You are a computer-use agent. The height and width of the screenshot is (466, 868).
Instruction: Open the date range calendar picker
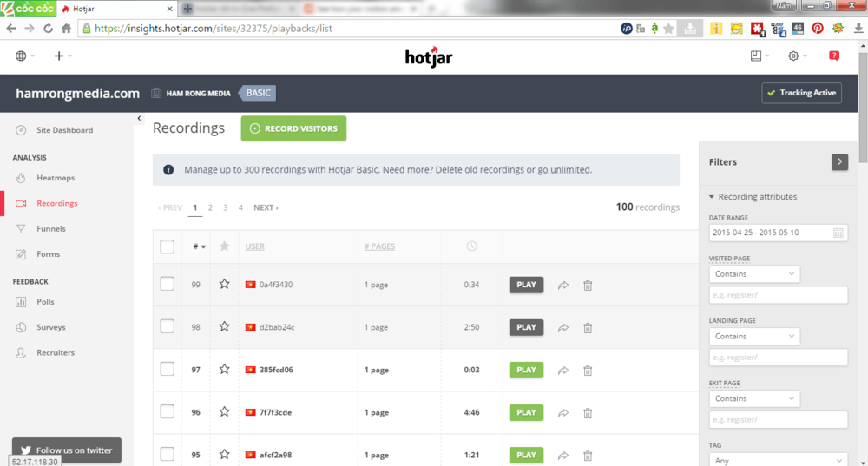click(x=838, y=233)
